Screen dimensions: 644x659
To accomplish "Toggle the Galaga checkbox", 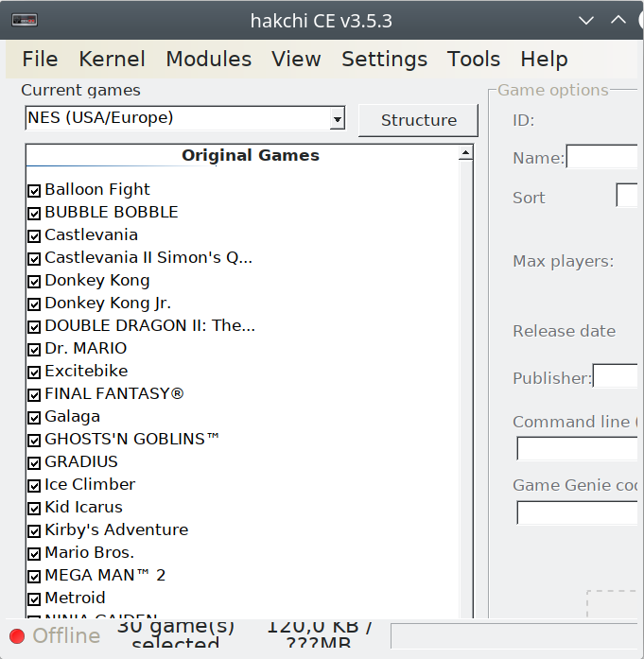I will pos(34,417).
